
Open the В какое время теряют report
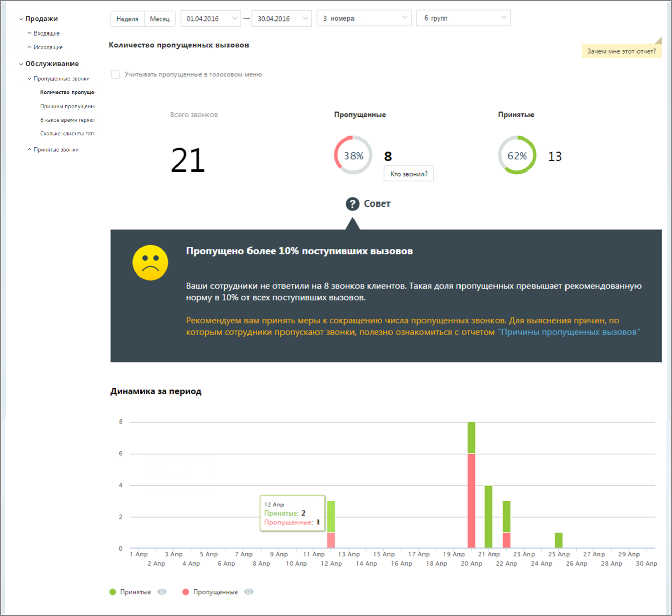[x=67, y=120]
